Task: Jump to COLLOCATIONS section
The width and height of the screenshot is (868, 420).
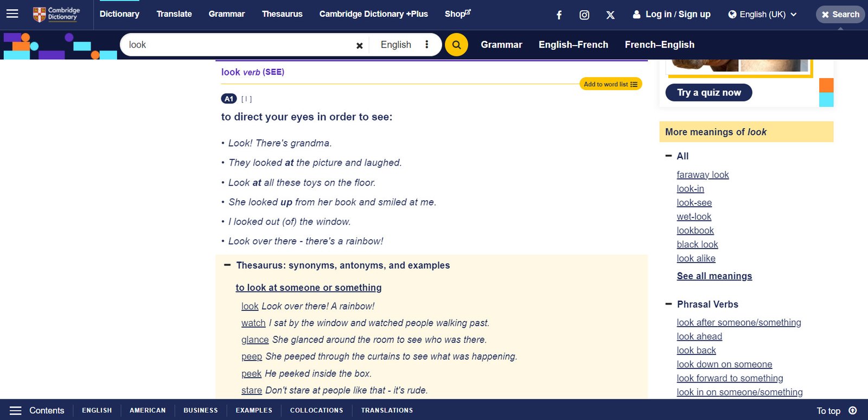Action: point(316,411)
